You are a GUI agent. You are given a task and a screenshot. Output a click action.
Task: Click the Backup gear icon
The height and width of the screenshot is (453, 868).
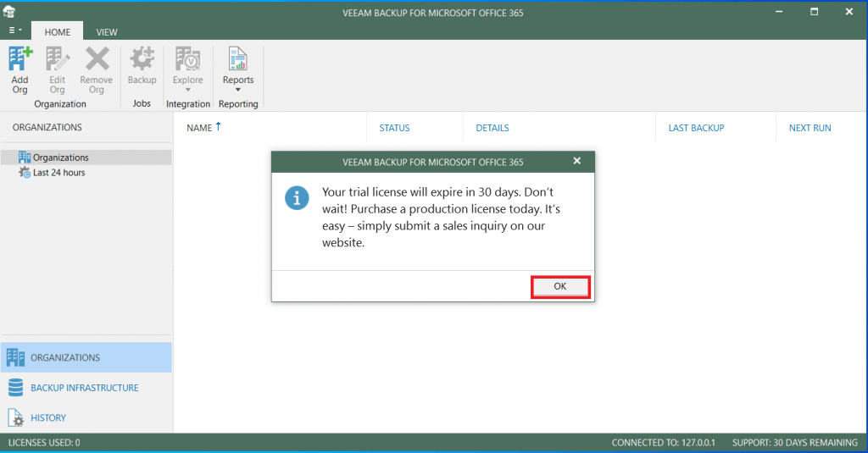pyautogui.click(x=142, y=59)
